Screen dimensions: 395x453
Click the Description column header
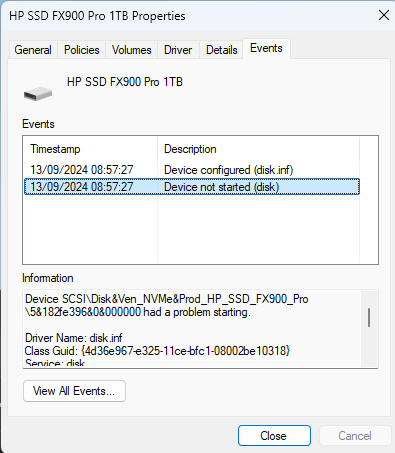[x=258, y=149]
